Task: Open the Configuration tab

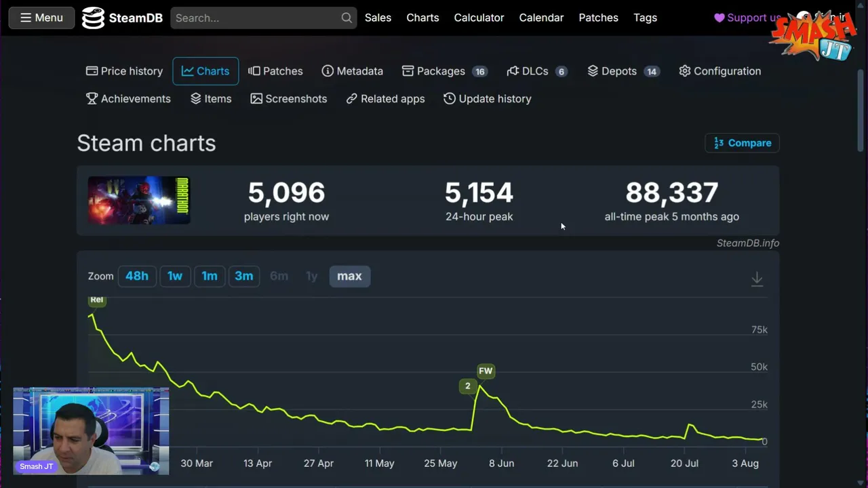Action: click(x=719, y=71)
